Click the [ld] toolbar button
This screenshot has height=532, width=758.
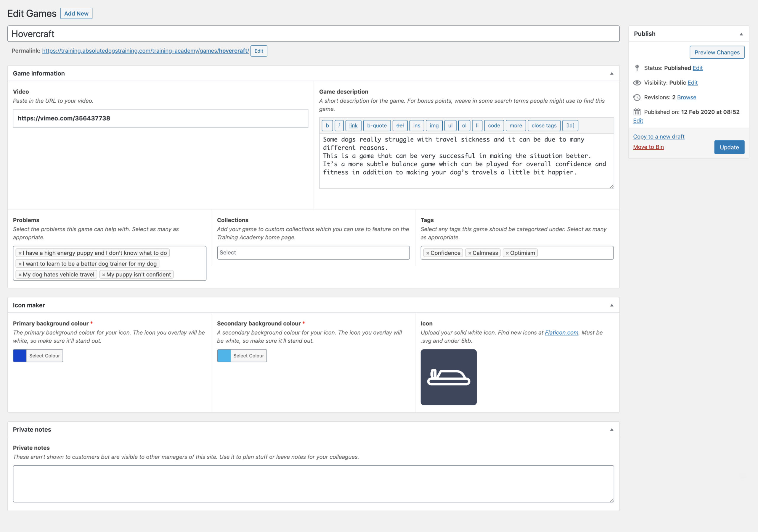pos(570,126)
